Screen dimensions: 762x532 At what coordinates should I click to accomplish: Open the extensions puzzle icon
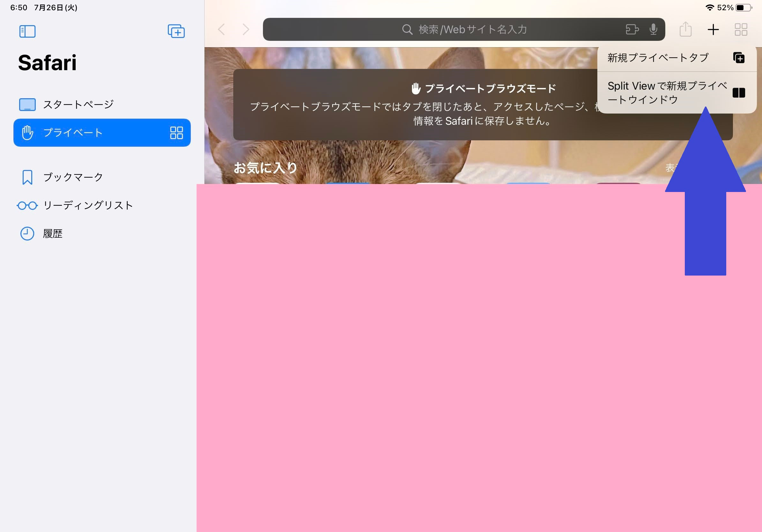632,30
